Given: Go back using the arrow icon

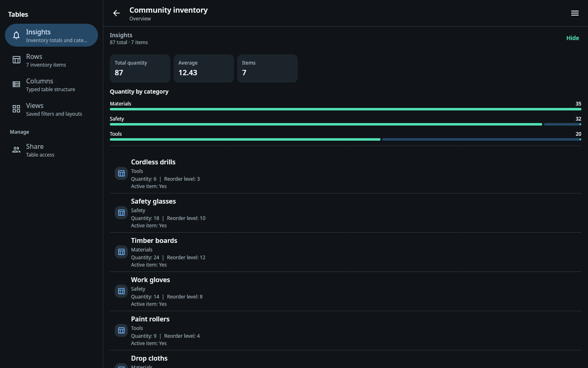Looking at the screenshot, I should (116, 13).
